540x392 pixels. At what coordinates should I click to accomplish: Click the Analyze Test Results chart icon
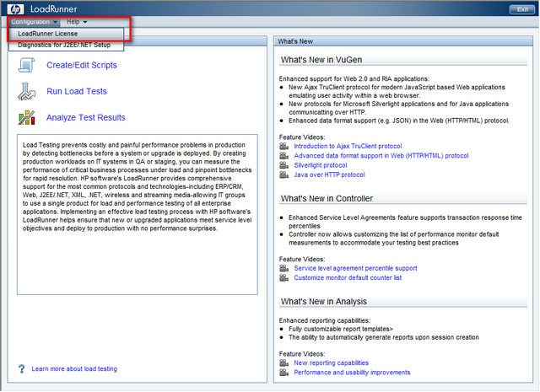point(26,118)
